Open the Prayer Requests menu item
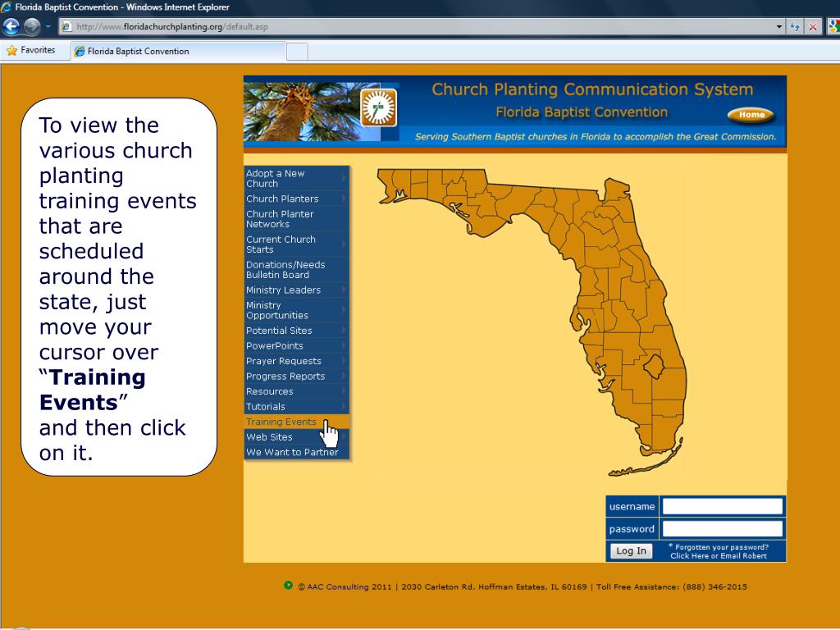The height and width of the screenshot is (630, 840). point(297,361)
